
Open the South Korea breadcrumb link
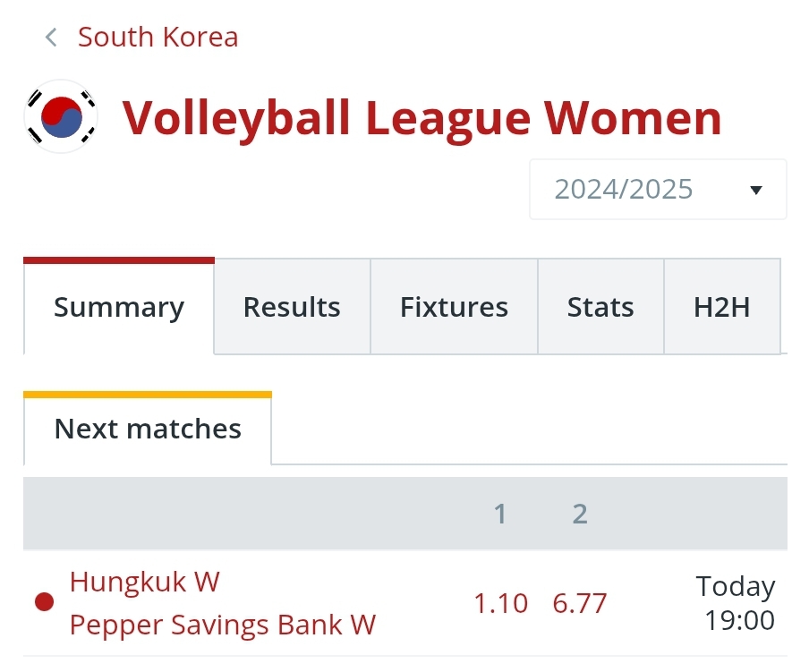158,38
